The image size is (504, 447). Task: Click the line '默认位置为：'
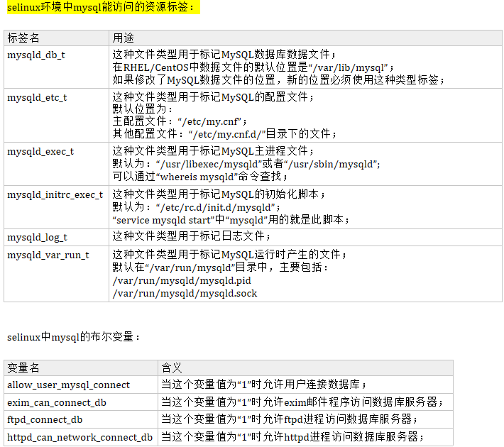click(143, 109)
